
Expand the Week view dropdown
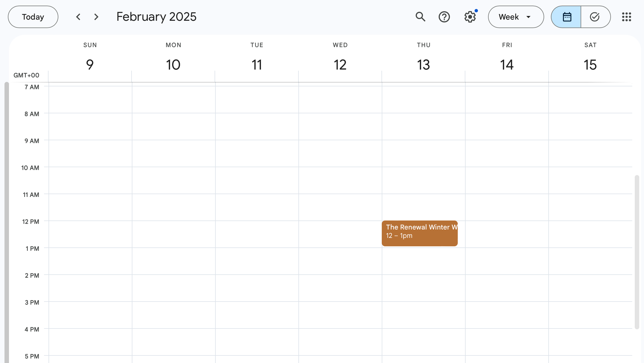(x=516, y=17)
